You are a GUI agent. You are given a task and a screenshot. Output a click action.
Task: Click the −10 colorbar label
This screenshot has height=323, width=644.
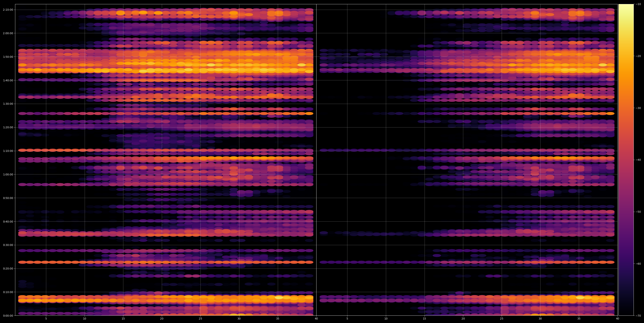638,4
